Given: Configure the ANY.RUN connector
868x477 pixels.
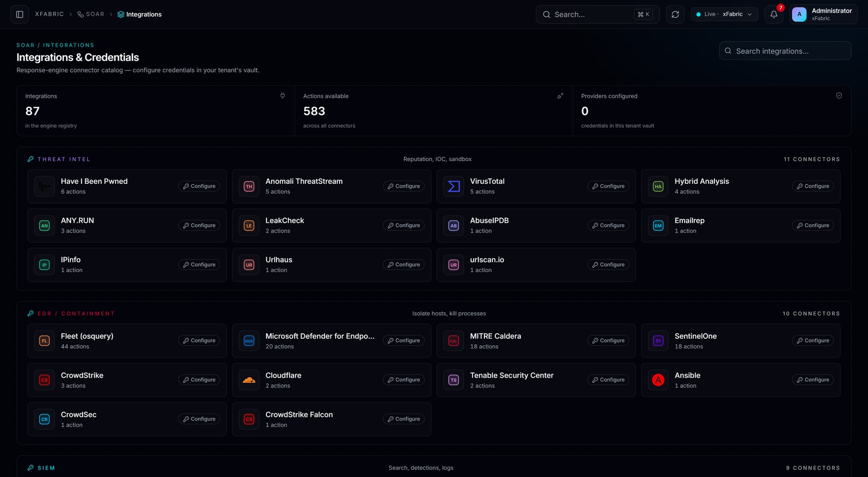Looking at the screenshot, I should pyautogui.click(x=199, y=225).
